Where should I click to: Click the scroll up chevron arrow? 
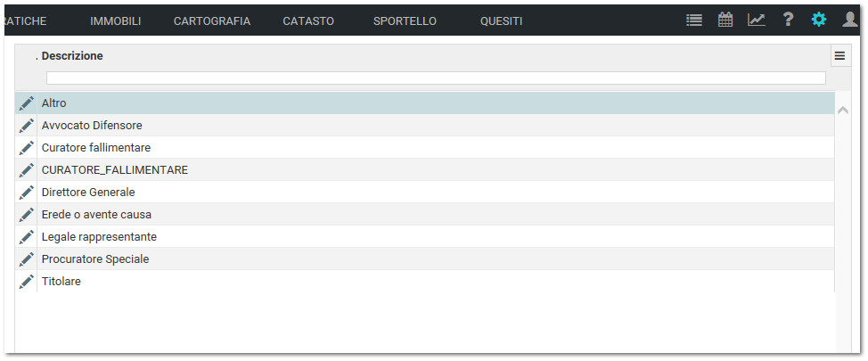(843, 111)
